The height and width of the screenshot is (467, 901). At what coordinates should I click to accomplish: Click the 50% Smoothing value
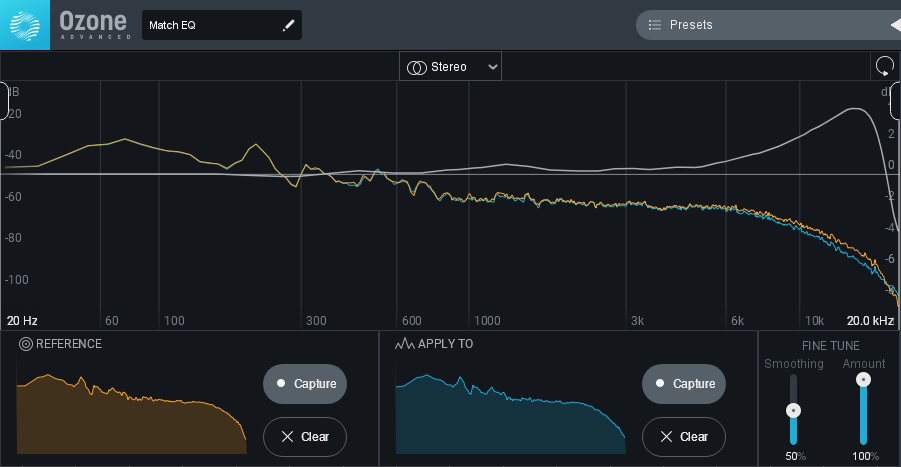795,456
